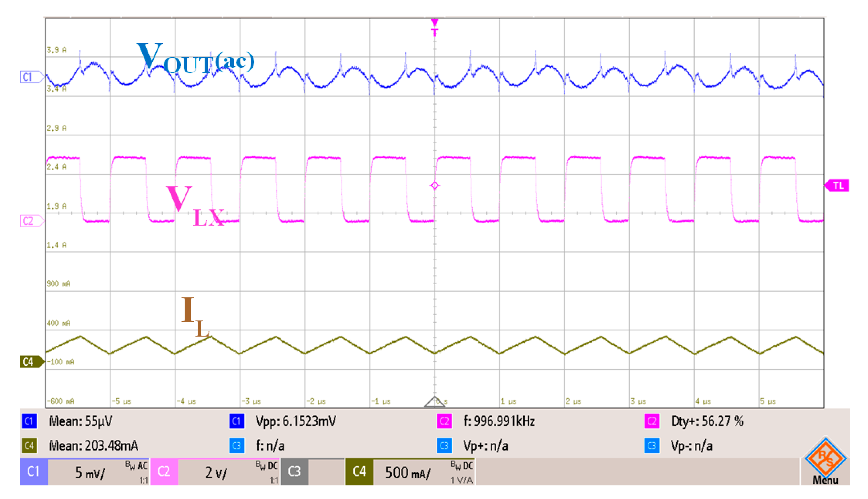Click the C2 channel marker on left edge
This screenshot has width=868, height=499.
click(30, 221)
